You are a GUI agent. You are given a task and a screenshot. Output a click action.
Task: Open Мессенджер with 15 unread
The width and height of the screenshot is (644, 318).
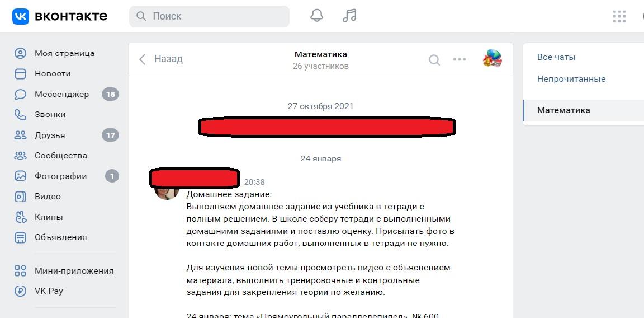pyautogui.click(x=66, y=94)
